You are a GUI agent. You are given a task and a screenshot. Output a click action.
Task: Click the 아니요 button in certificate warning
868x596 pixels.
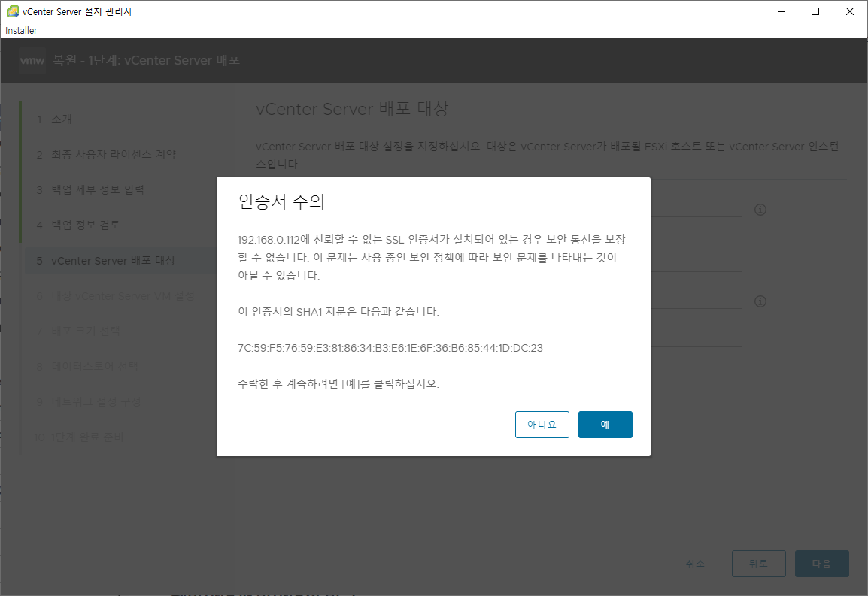pyautogui.click(x=542, y=425)
